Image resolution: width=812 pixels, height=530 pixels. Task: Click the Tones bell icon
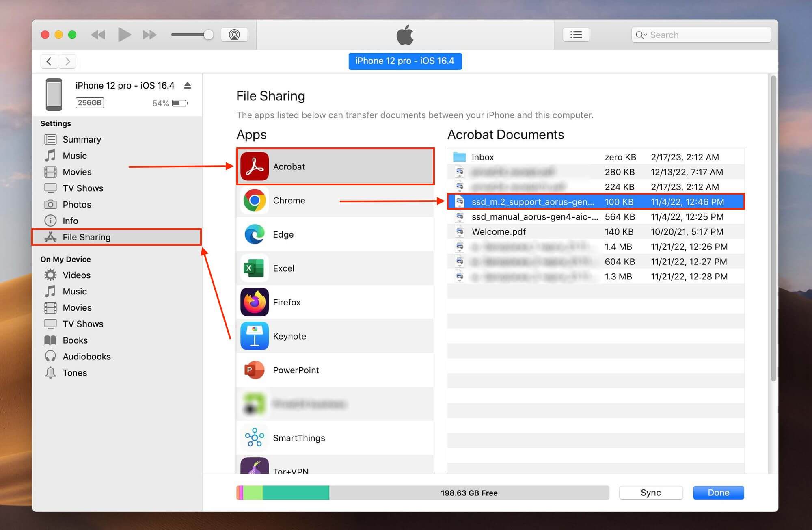point(50,372)
